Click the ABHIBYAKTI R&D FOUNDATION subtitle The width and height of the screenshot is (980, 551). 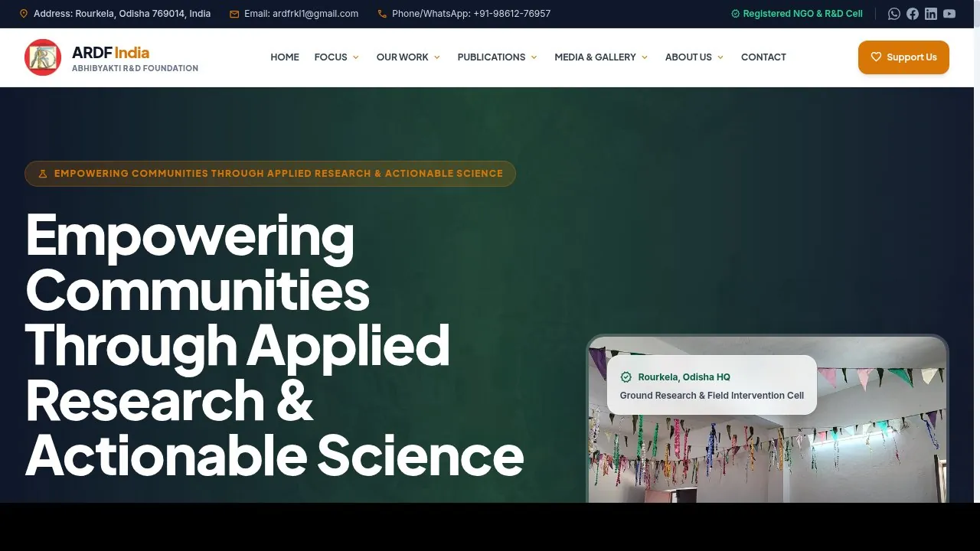[x=135, y=68]
